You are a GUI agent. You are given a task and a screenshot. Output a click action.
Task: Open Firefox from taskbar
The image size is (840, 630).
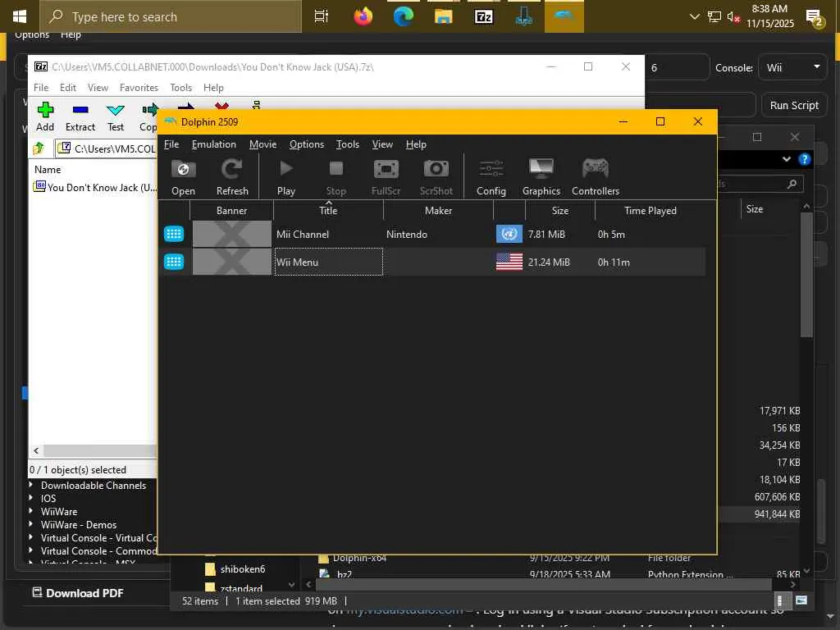coord(363,16)
